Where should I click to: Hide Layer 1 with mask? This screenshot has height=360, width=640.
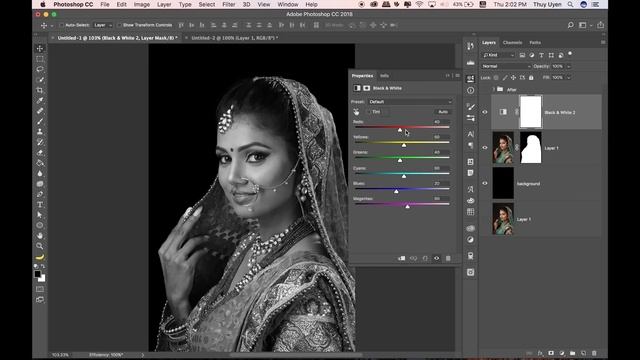[485, 148]
